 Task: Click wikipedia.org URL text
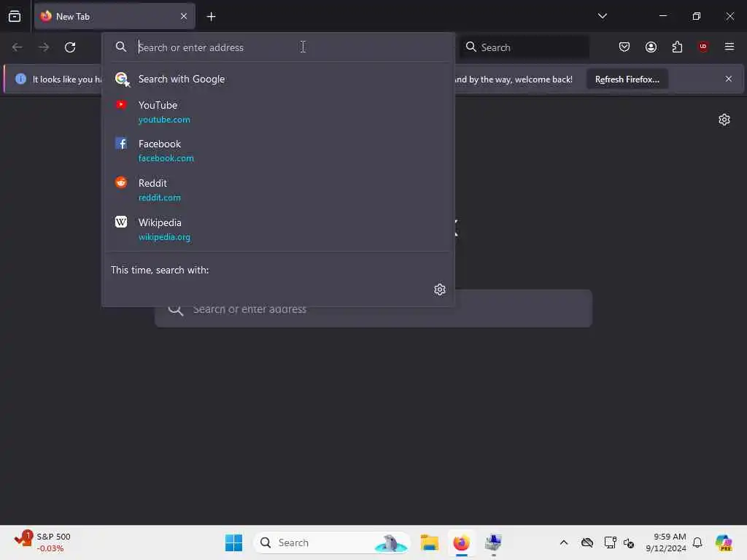(x=164, y=237)
